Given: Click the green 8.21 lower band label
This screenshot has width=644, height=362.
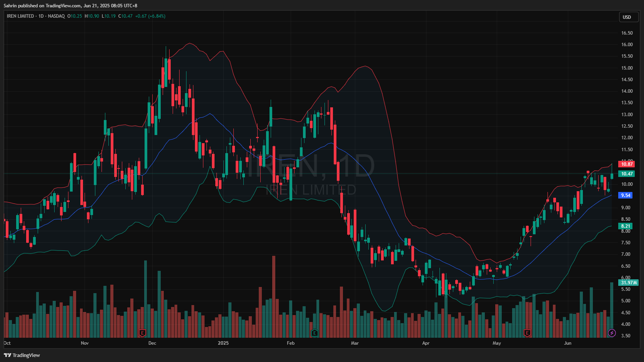Looking at the screenshot, I should click(625, 226).
